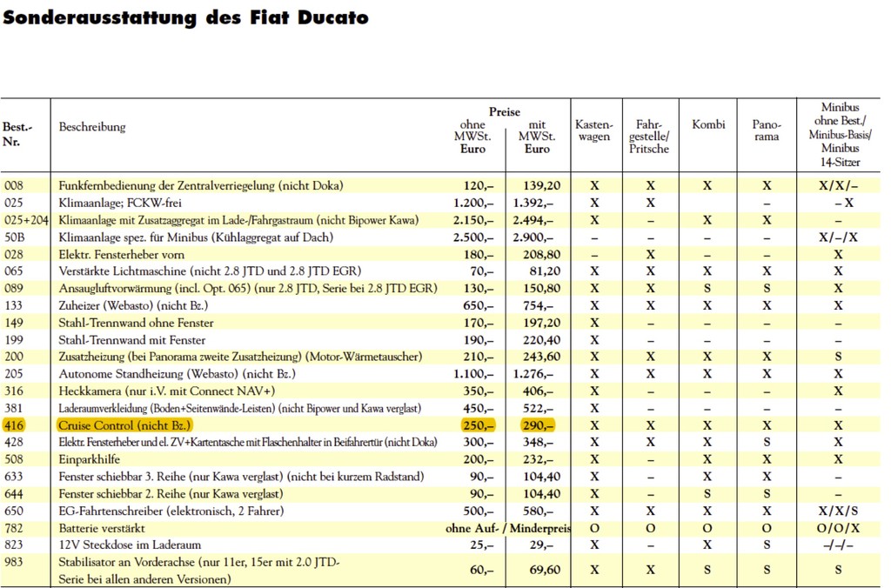Screen dimensions: 891x588
Task: Click the heading "Sonderausstattung des Fiat Ducato"
Action: pyautogui.click(x=185, y=17)
